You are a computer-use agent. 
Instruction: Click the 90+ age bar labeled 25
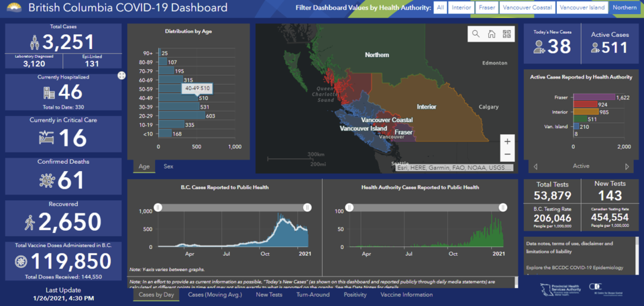click(x=160, y=54)
